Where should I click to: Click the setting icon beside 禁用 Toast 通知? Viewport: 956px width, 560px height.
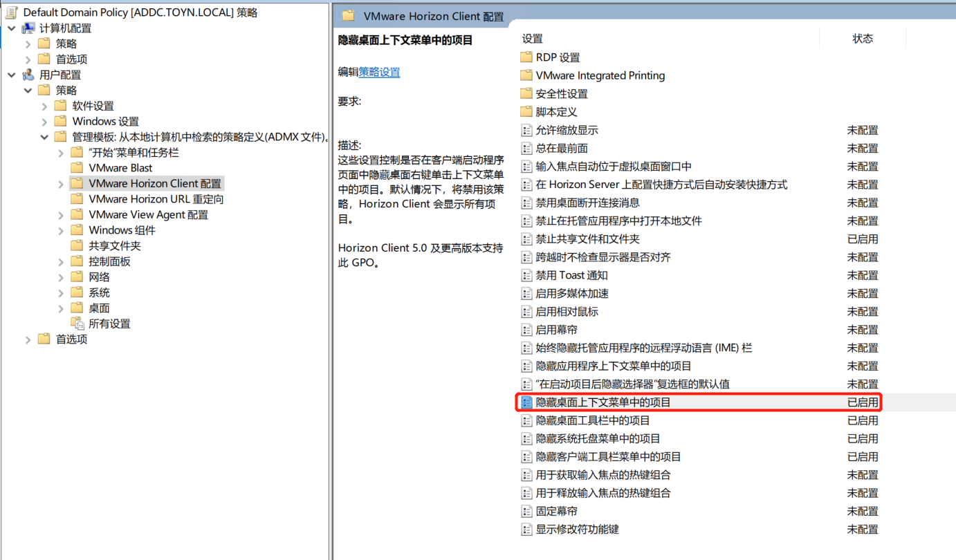pyautogui.click(x=526, y=275)
